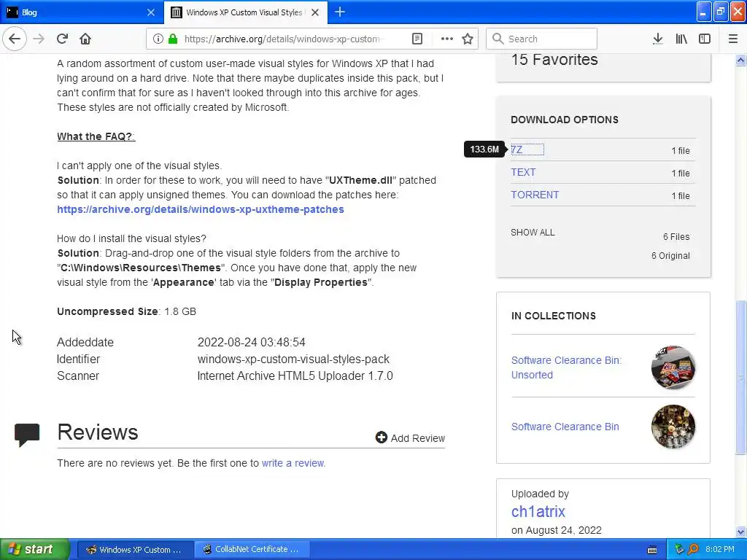Focus the browser Search box
Image resolution: width=747 pixels, height=560 pixels.
[542, 39]
